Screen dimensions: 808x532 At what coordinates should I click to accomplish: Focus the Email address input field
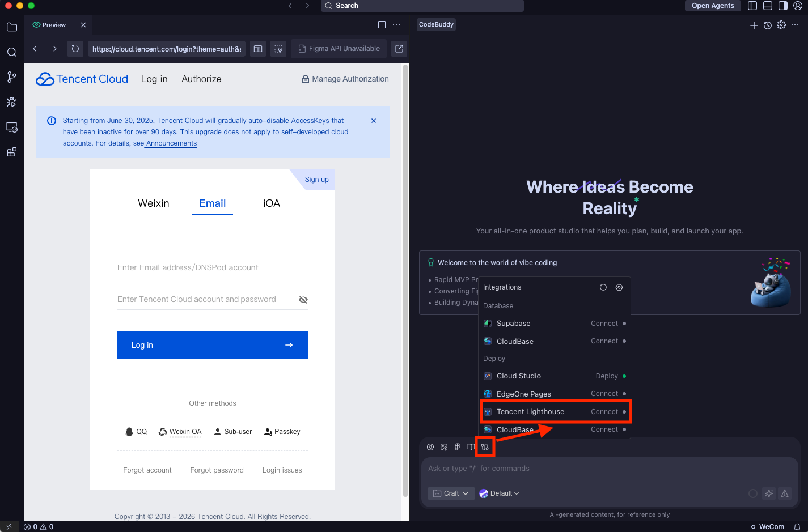(x=213, y=267)
